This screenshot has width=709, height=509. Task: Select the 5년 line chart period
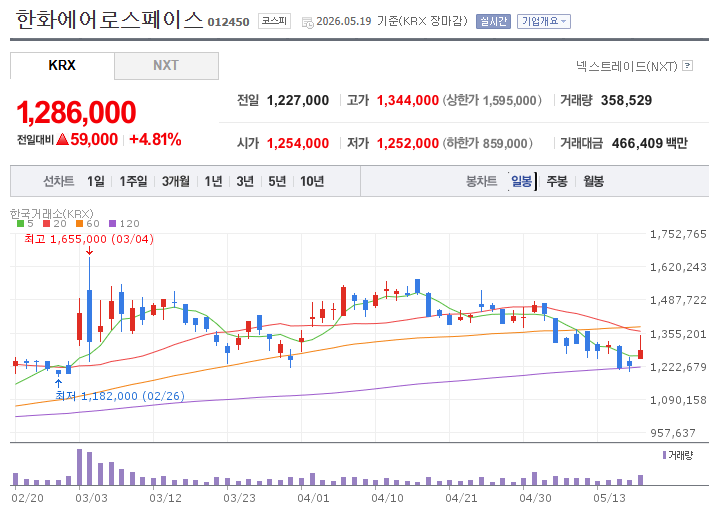[x=277, y=181]
